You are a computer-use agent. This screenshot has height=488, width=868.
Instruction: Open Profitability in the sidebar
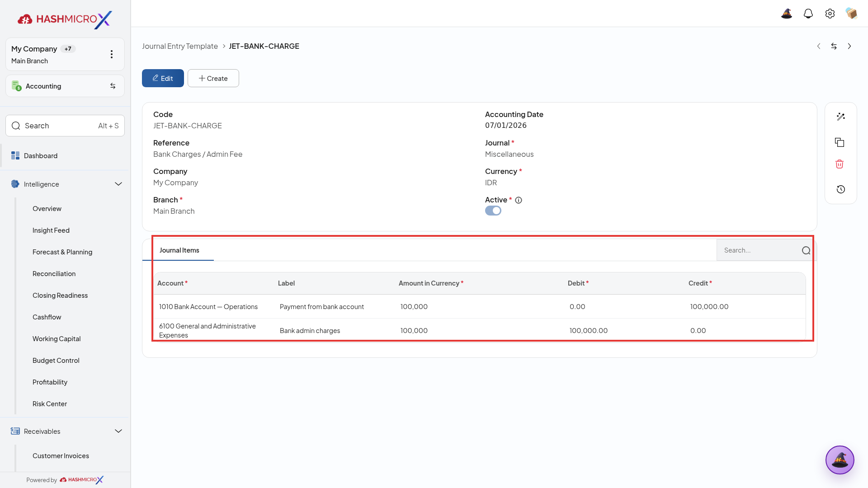pos(50,382)
